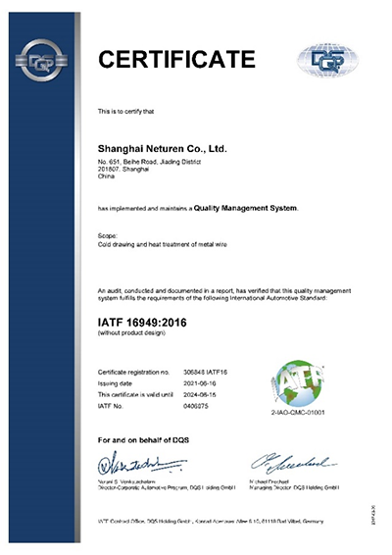Click the 'IATF No.' label
Image resolution: width=392 pixels, height=555 pixels.
[x=111, y=406]
